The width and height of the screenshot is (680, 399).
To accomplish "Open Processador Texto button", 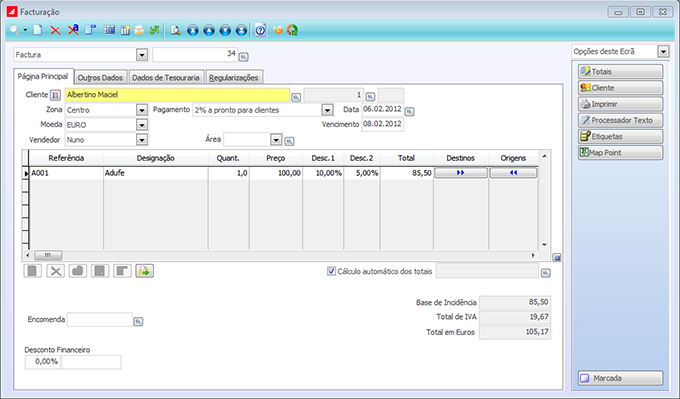I will point(620,120).
